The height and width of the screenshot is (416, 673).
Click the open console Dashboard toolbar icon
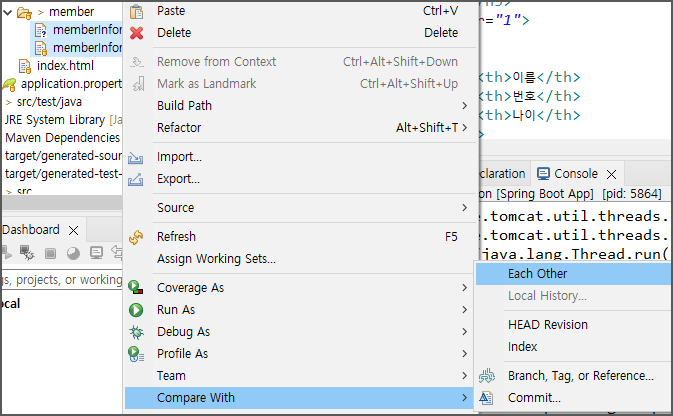[x=96, y=253]
